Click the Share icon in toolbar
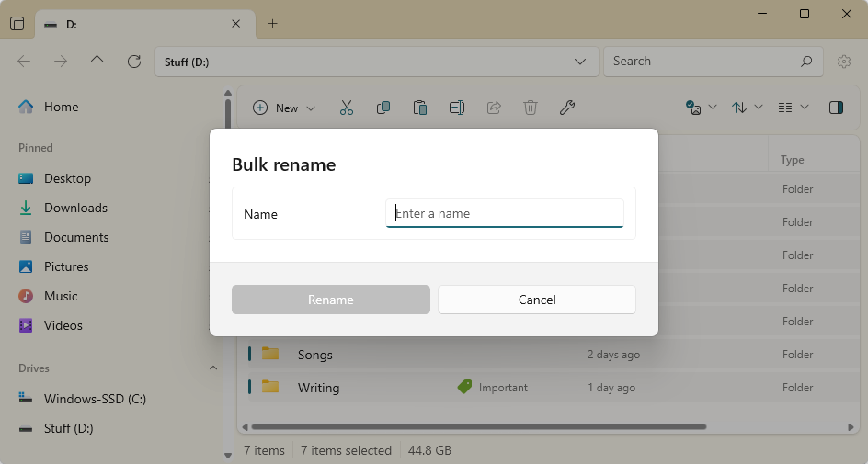The image size is (868, 464). pyautogui.click(x=494, y=108)
